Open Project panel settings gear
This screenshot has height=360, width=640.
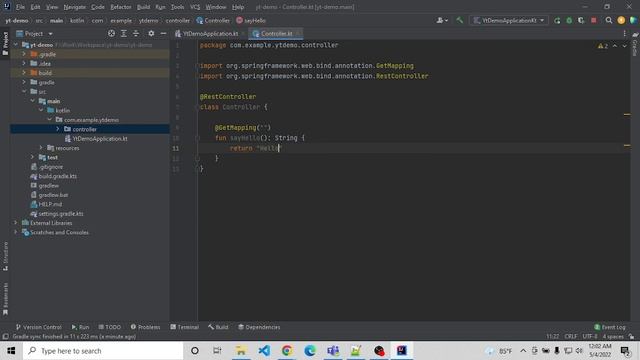tap(151, 33)
